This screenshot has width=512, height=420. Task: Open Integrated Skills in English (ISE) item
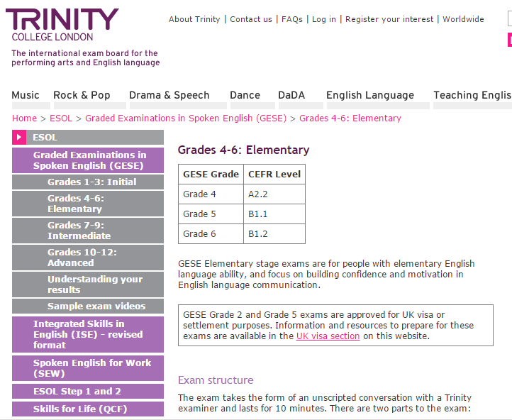88,334
